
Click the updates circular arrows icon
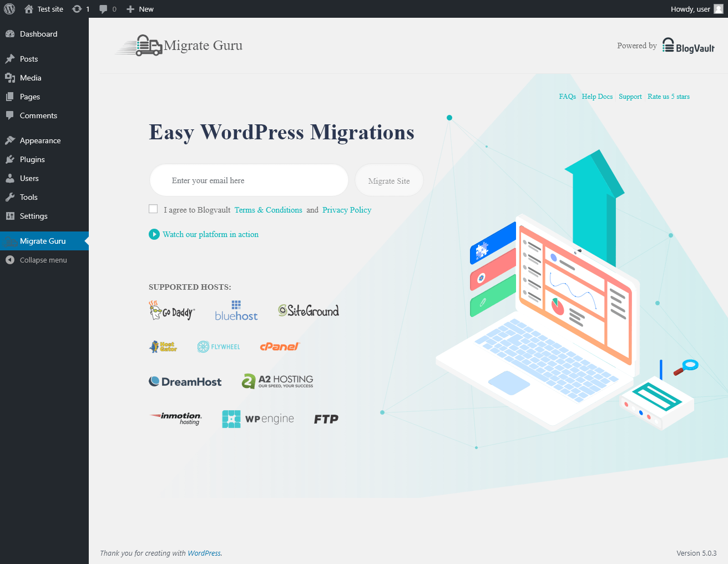tap(77, 9)
